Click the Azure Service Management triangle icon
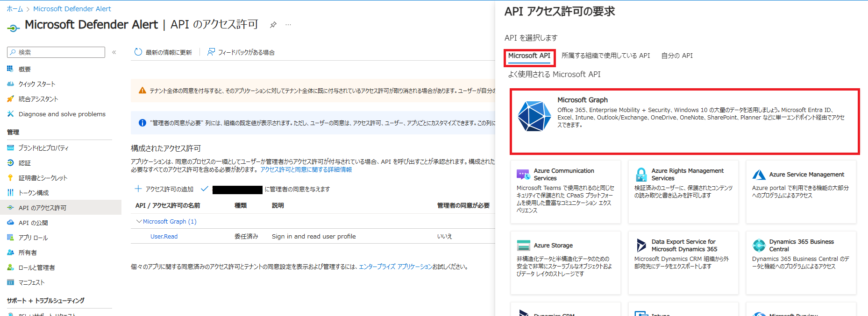The width and height of the screenshot is (868, 316). point(759,175)
